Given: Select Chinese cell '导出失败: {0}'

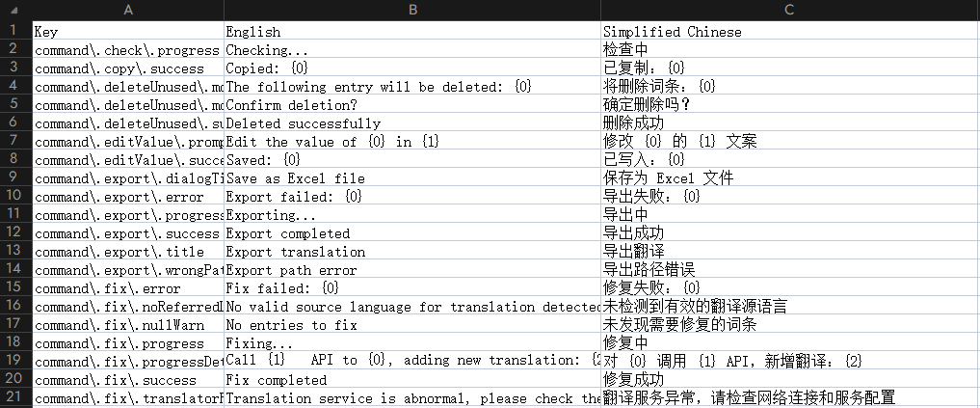Looking at the screenshot, I should [x=790, y=196].
